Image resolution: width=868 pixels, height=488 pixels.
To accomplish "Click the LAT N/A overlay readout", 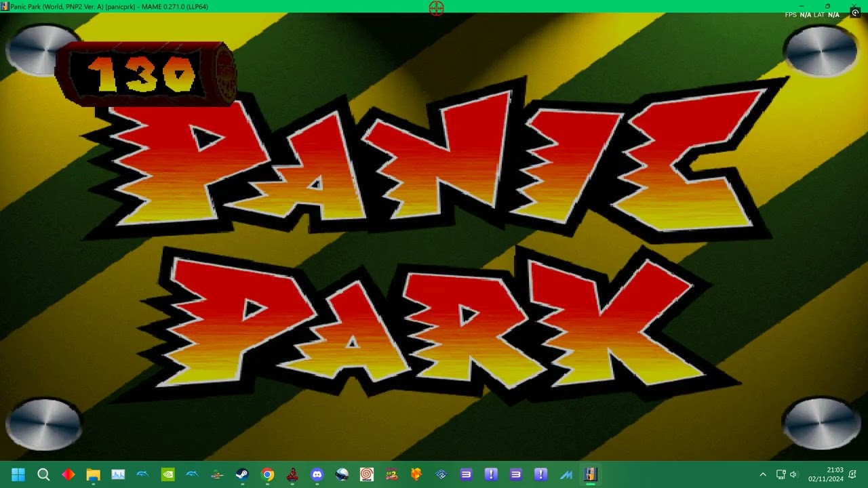I will pos(827,15).
